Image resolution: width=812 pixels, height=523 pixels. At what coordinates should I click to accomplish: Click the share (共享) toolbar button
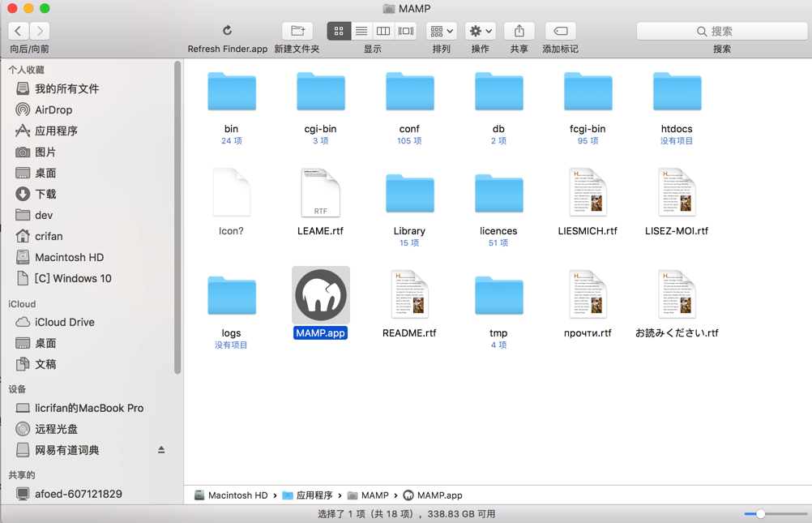(x=519, y=31)
